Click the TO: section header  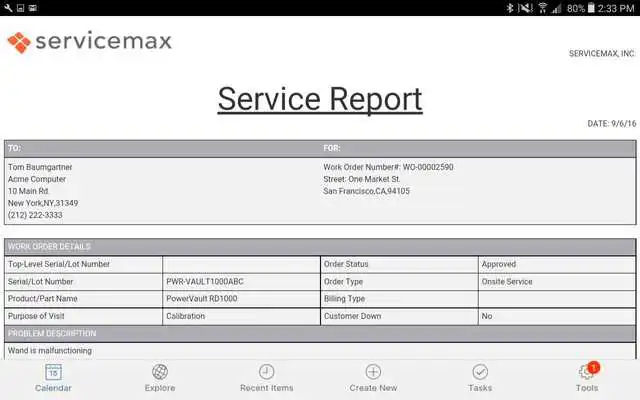[15, 148]
